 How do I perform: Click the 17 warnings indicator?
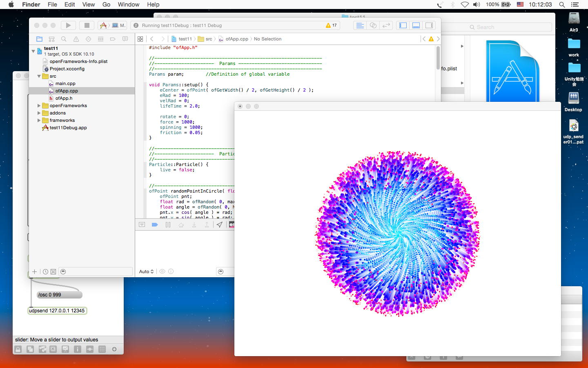click(331, 25)
